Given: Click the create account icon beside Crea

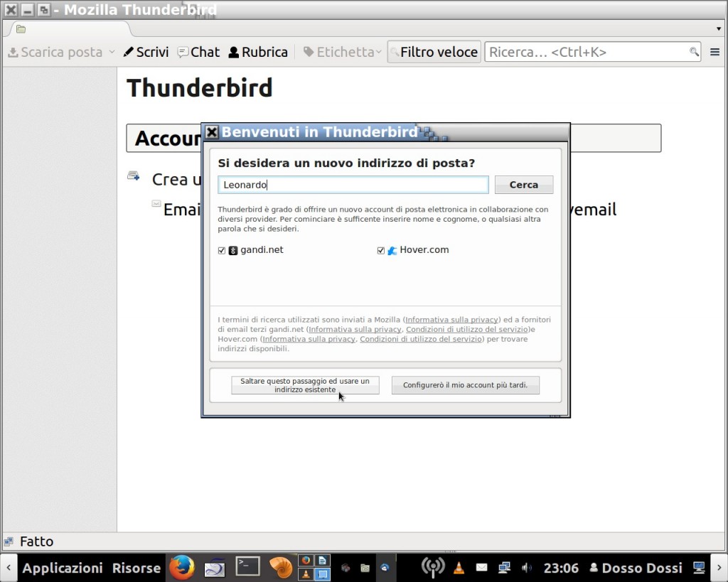Looking at the screenshot, I should [134, 176].
